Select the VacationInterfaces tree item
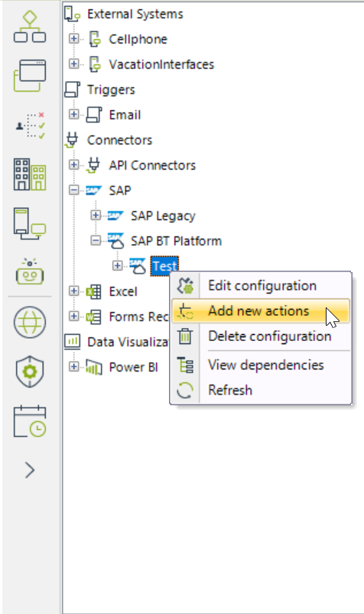The width and height of the screenshot is (364, 614). pos(161,64)
